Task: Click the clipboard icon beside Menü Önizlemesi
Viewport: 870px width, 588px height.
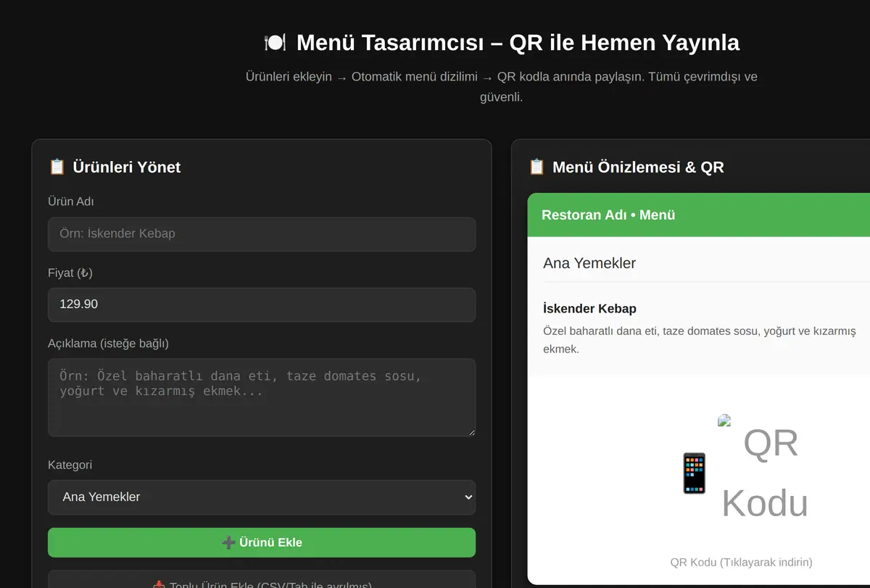Action: pyautogui.click(x=536, y=167)
